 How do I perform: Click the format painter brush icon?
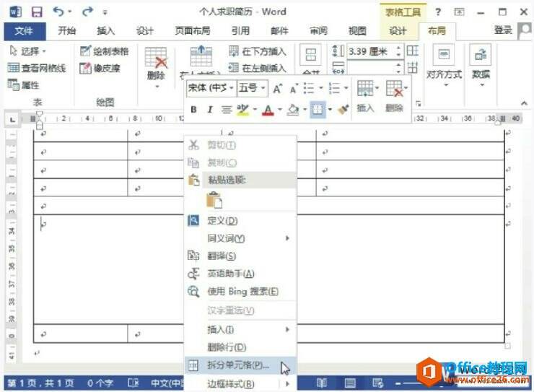[x=343, y=110]
